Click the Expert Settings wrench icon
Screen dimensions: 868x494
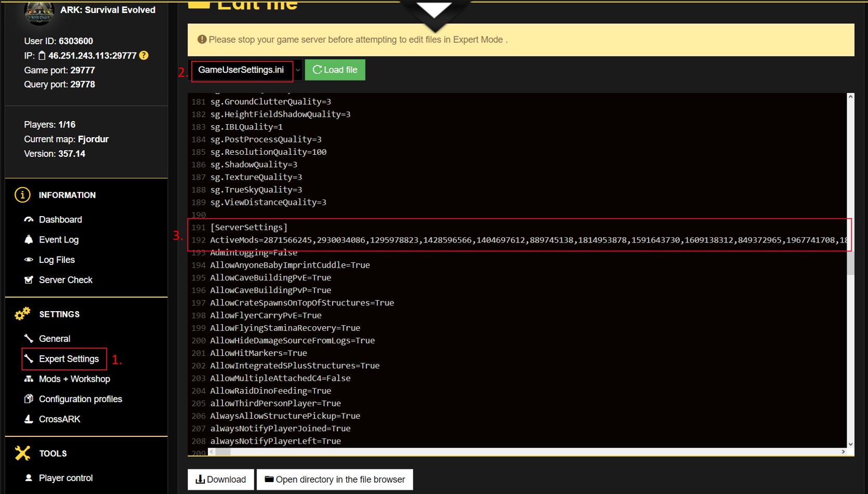point(29,359)
